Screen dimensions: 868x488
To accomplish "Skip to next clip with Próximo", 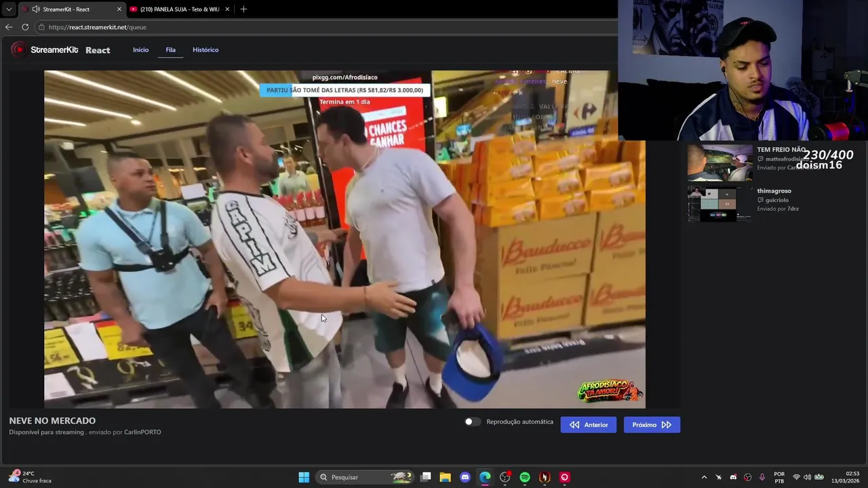I will point(652,425).
